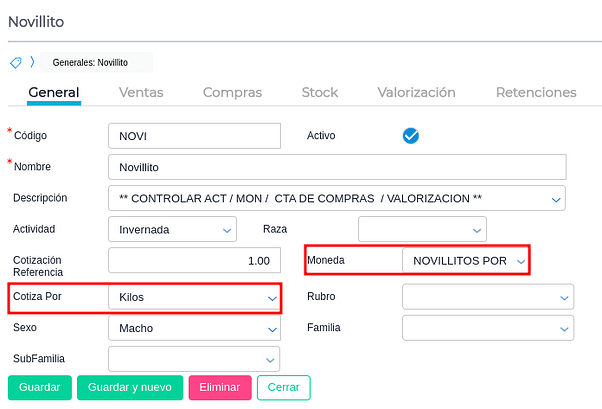Toggle the Activo checkbox
Image resolution: width=602 pixels, height=409 pixels.
(410, 135)
